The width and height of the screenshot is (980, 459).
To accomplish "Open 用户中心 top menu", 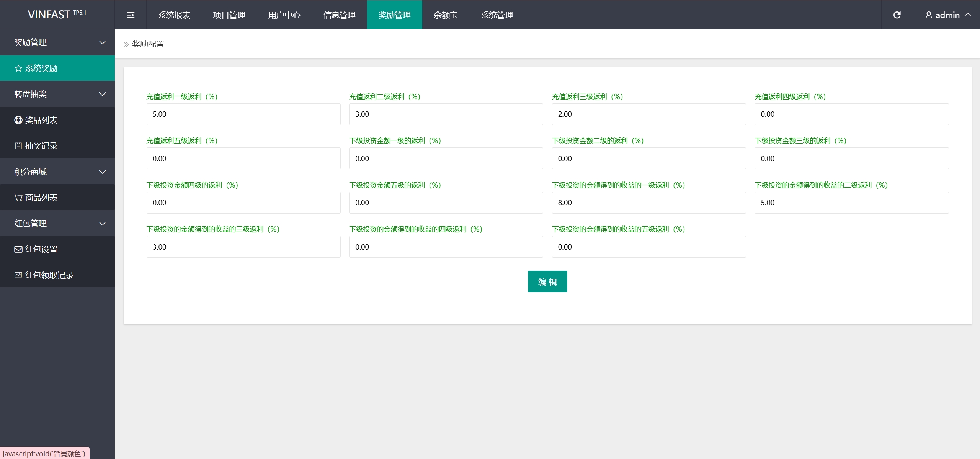I will 284,15.
